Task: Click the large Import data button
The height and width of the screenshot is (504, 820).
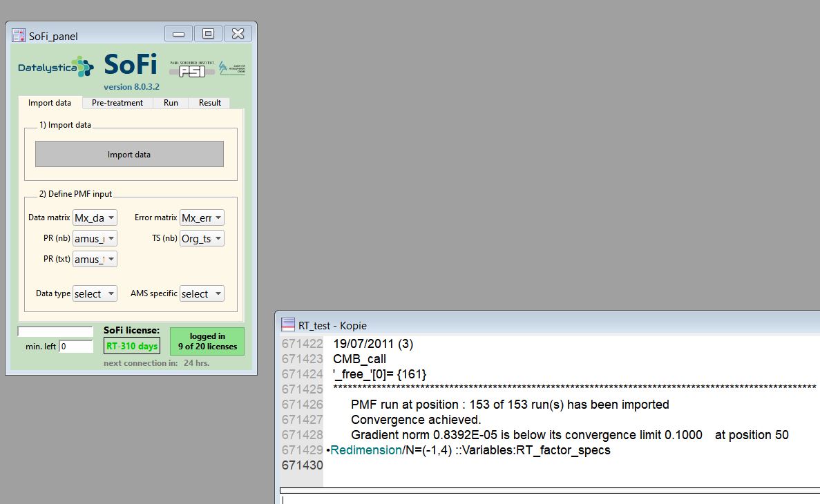Action: pos(129,154)
